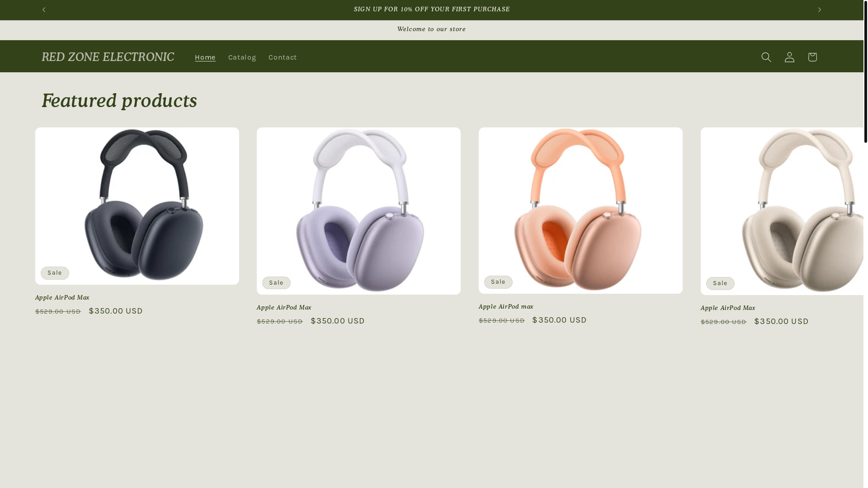Click $350.00 USD price under orange headphones
This screenshot has height=488, width=868.
coord(559,320)
